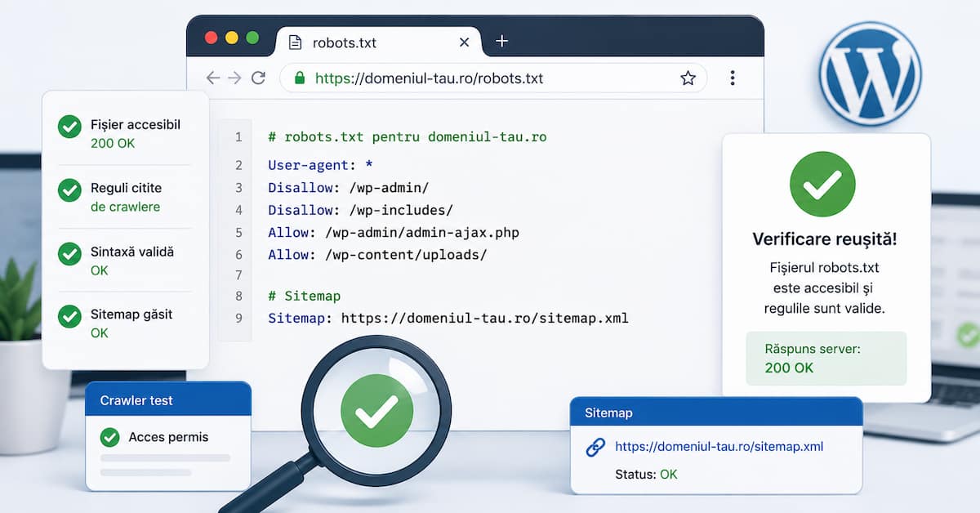Click the address bar URL field

(x=493, y=78)
